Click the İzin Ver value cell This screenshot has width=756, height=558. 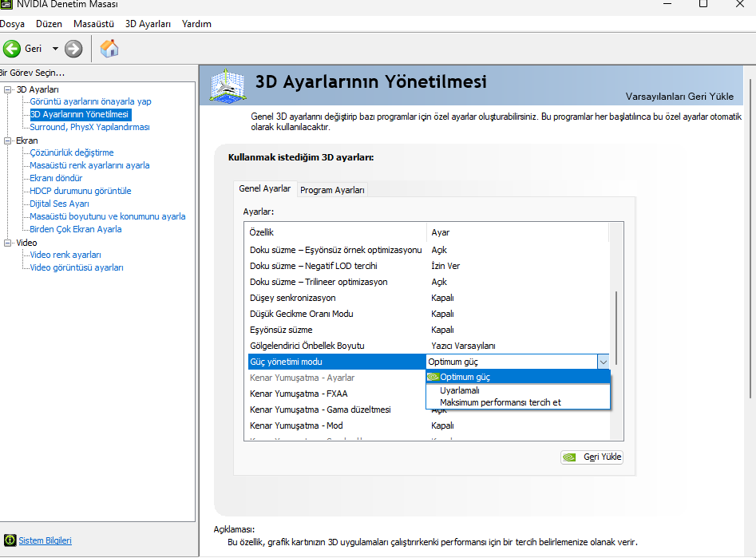pyautogui.click(x=445, y=266)
